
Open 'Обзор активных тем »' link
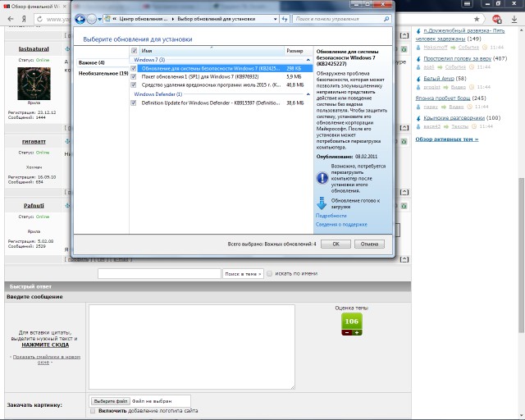(447, 139)
